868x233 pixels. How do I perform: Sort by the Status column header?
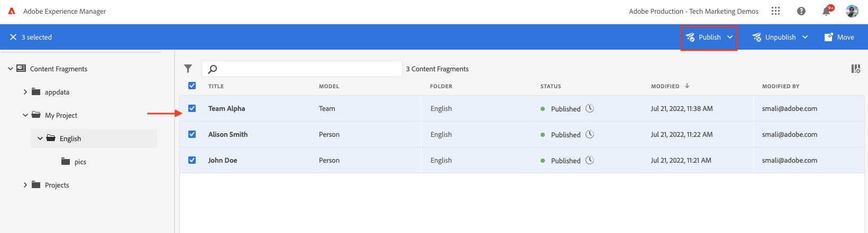click(551, 86)
